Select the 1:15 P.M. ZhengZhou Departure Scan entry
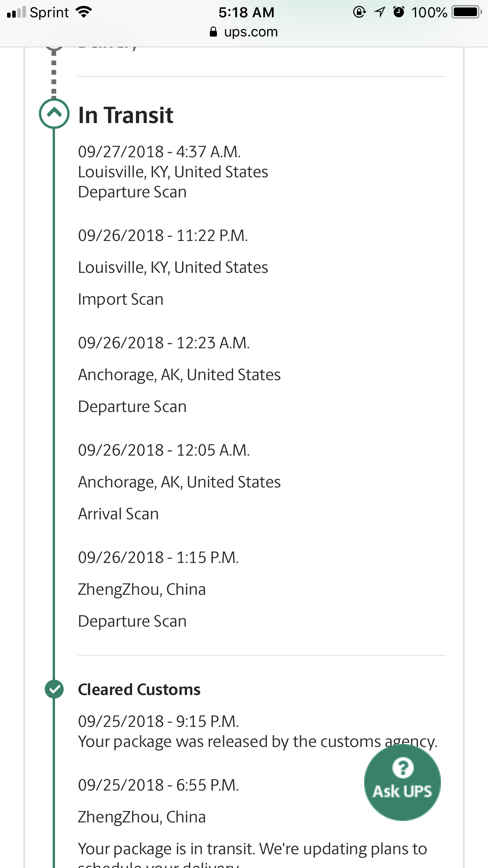This screenshot has width=488, height=868. 158,589
